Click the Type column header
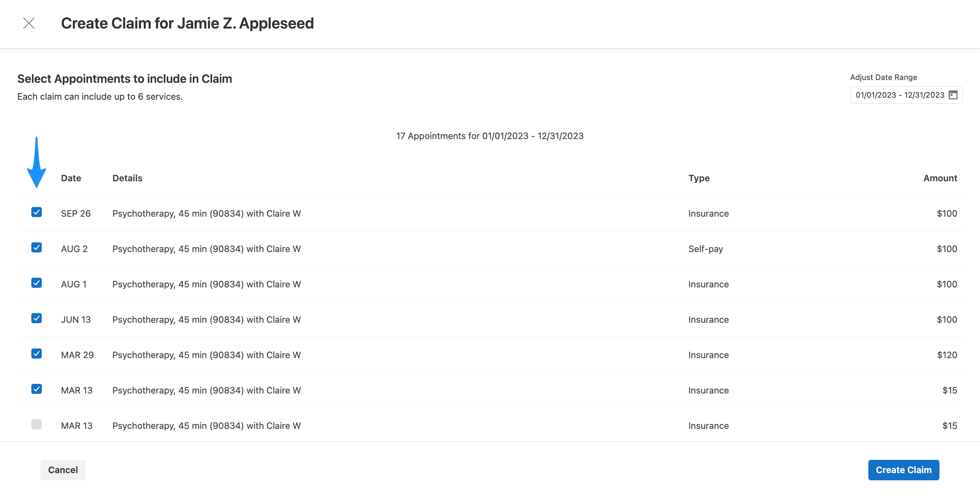 click(699, 178)
